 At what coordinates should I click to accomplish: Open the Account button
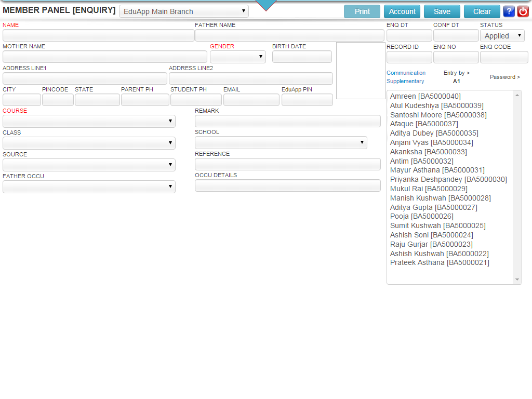point(402,11)
